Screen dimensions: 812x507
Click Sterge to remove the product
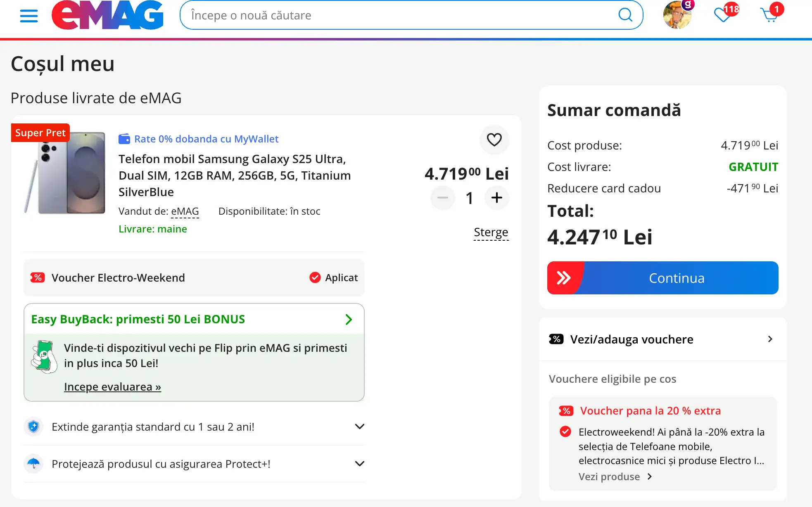[491, 232]
